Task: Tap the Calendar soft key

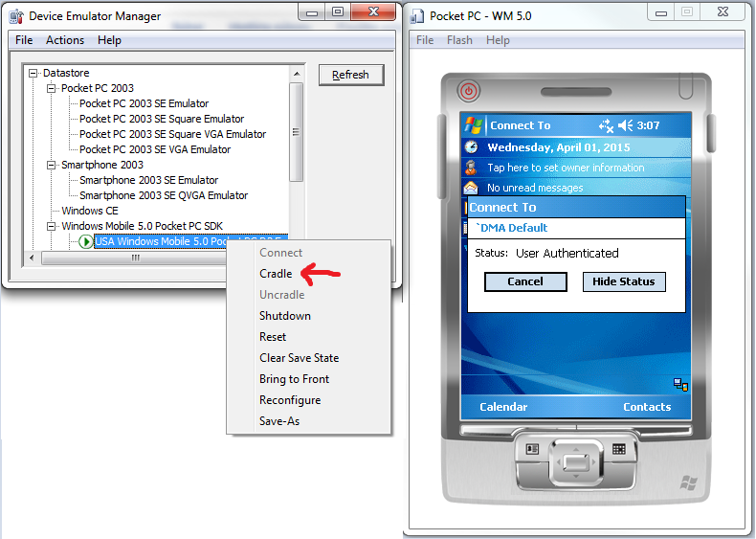Action: (x=503, y=407)
